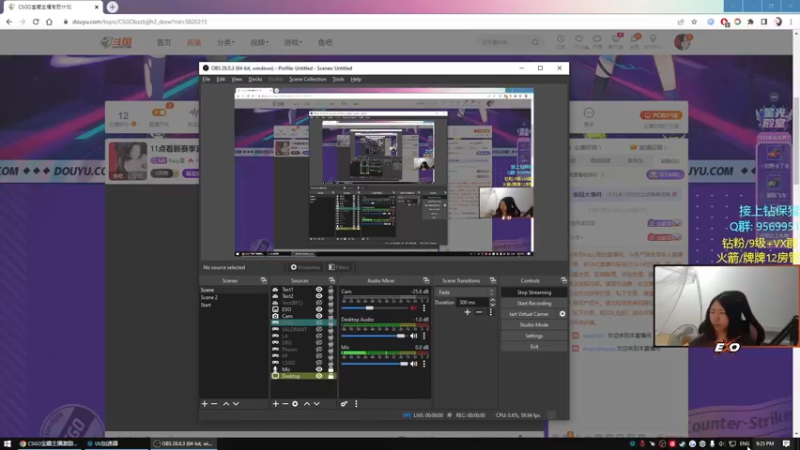This screenshot has width=800, height=450.
Task: Unmute the Cam audio channel
Action: click(x=414, y=308)
